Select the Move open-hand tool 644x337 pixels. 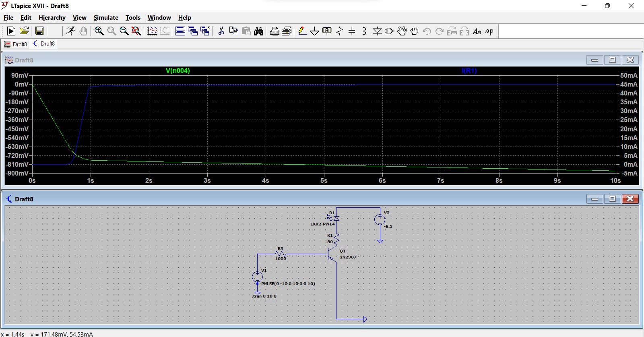point(402,31)
